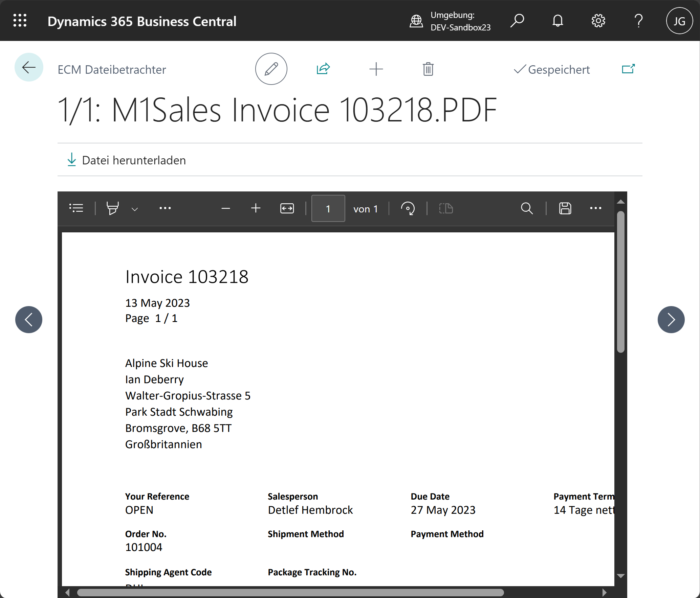Click the Park Stadt Schwabing line
Screen dimensions: 700x598
pos(179,412)
